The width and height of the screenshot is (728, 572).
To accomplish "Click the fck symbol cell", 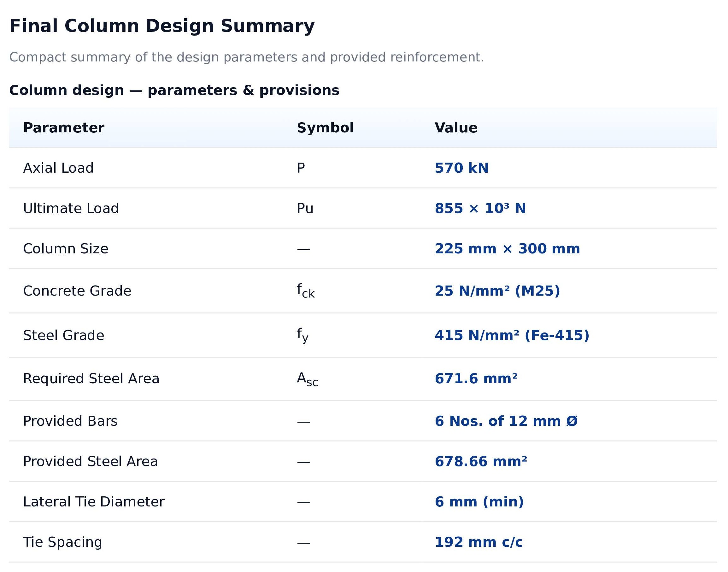I will pos(305,291).
